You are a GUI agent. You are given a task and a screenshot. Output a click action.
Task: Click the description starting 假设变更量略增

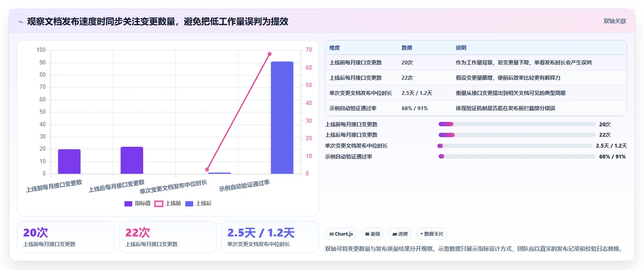point(508,78)
